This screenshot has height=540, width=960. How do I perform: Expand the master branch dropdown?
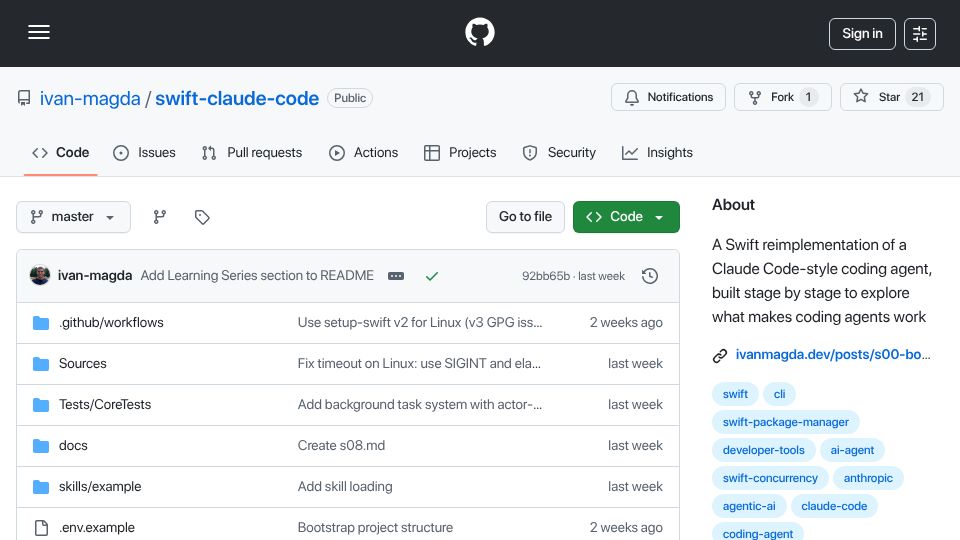pos(73,217)
